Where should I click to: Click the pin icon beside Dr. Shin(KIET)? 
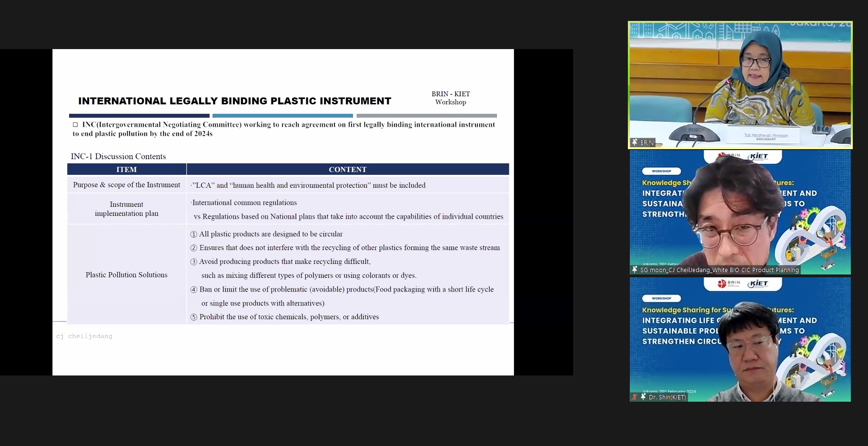[643, 396]
